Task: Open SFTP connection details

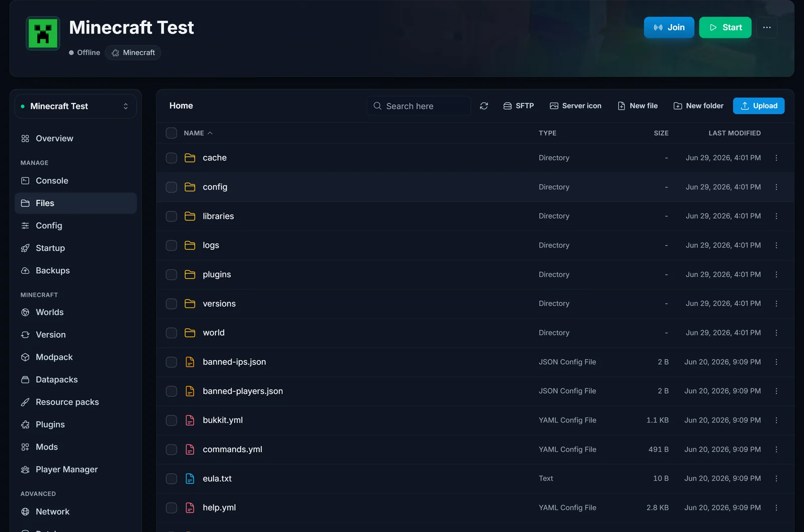Action: pos(519,106)
